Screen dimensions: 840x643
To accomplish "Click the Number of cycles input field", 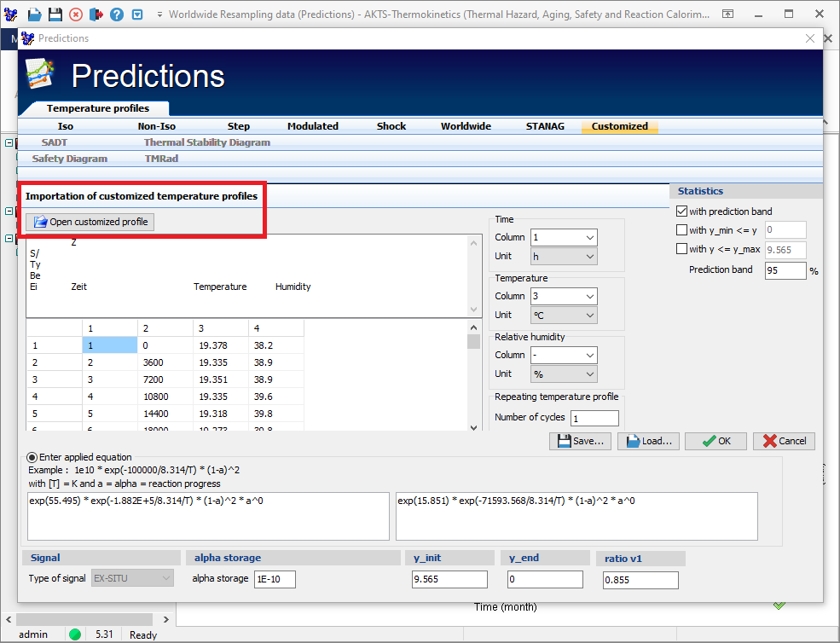I will point(594,418).
